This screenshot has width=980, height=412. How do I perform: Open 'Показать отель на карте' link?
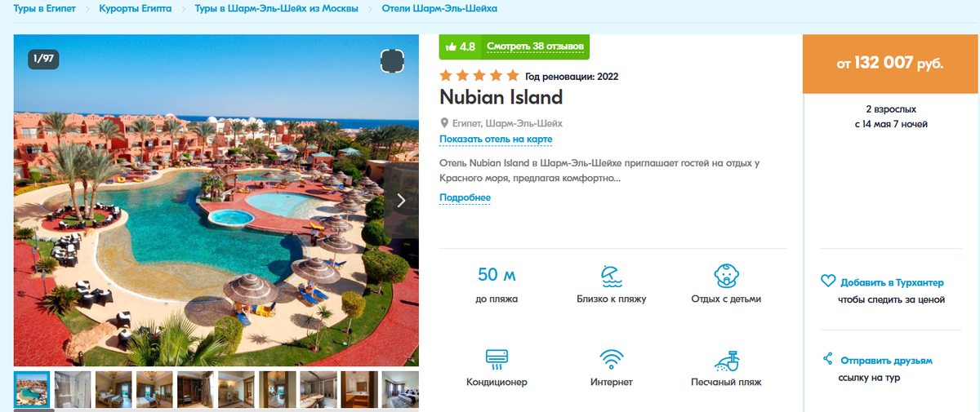click(x=496, y=140)
